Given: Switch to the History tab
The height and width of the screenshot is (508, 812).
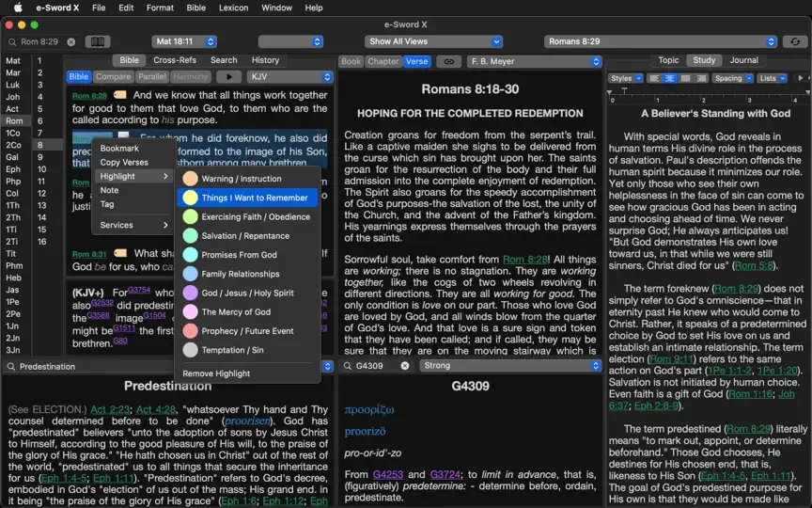Looking at the screenshot, I should [x=265, y=60].
